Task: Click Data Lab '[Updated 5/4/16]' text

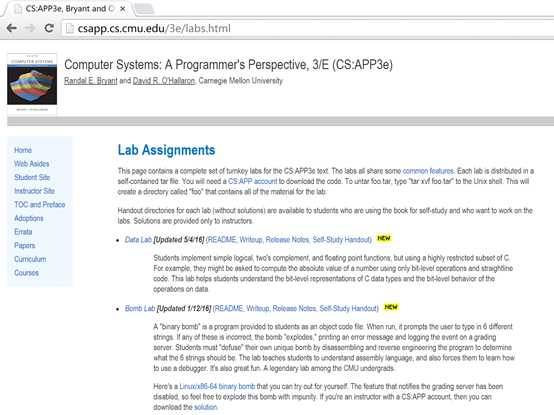Action: [x=179, y=240]
